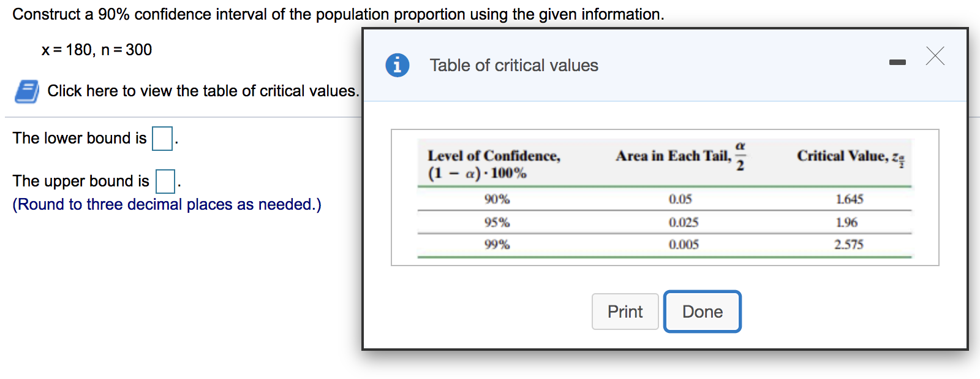
Task: Click the dialog title 'Table of critical values'
Action: (514, 66)
